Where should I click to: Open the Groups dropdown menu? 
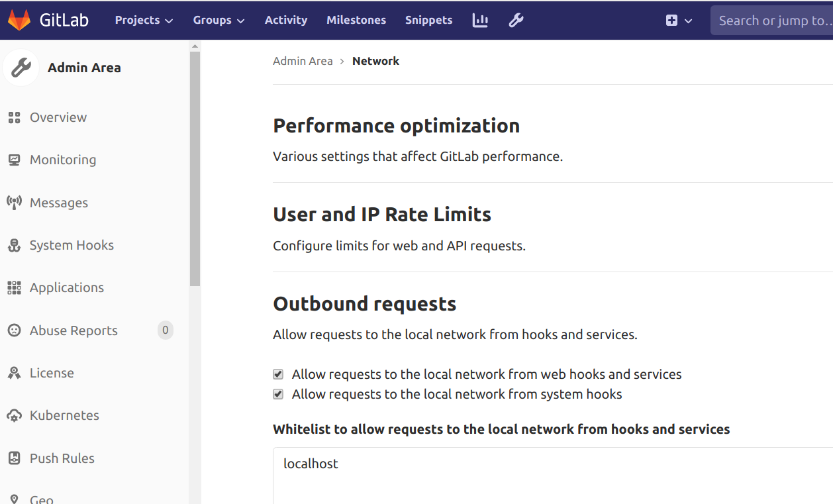pyautogui.click(x=219, y=21)
